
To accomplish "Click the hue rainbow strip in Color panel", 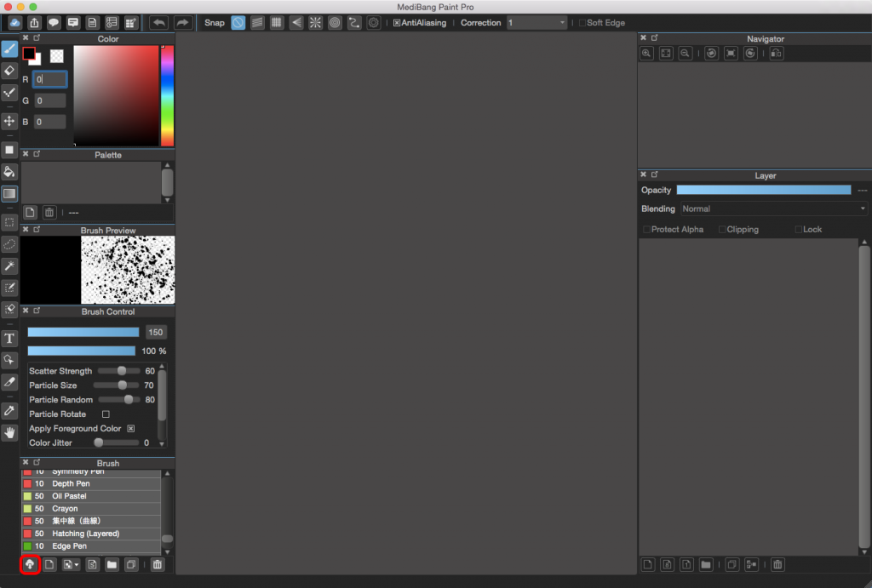I will tap(167, 95).
